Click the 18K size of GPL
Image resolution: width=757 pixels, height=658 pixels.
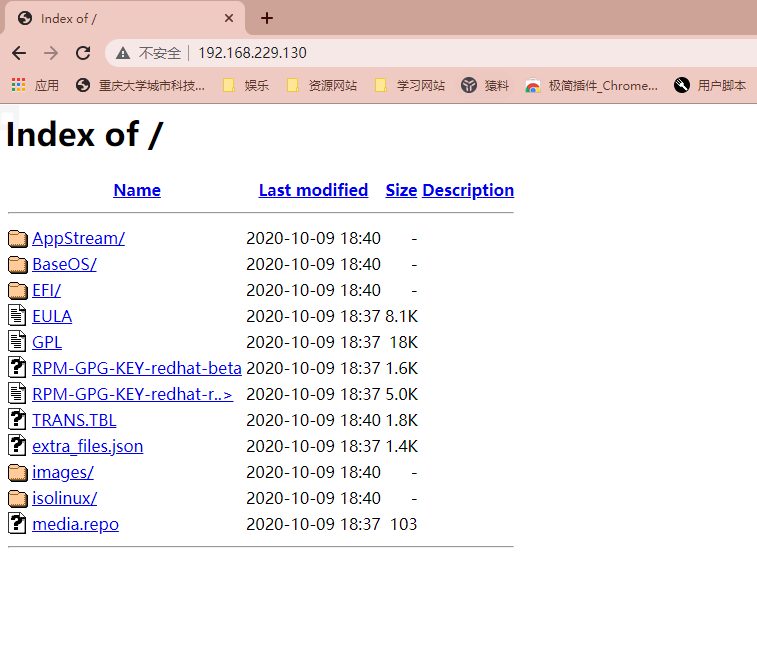403,343
